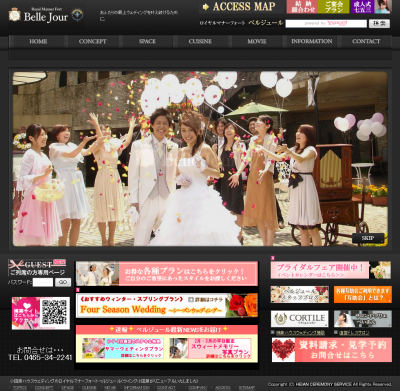Click the CORTILE logo banner

[300, 319]
